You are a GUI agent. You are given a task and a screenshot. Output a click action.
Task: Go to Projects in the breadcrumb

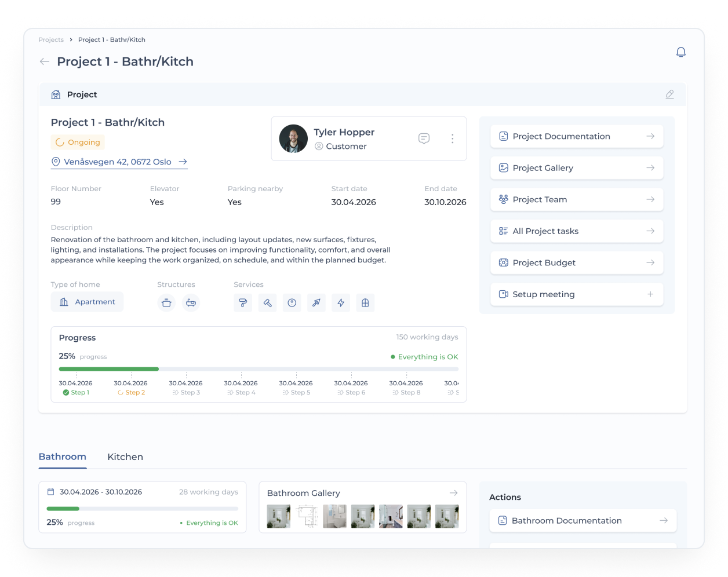click(x=51, y=40)
